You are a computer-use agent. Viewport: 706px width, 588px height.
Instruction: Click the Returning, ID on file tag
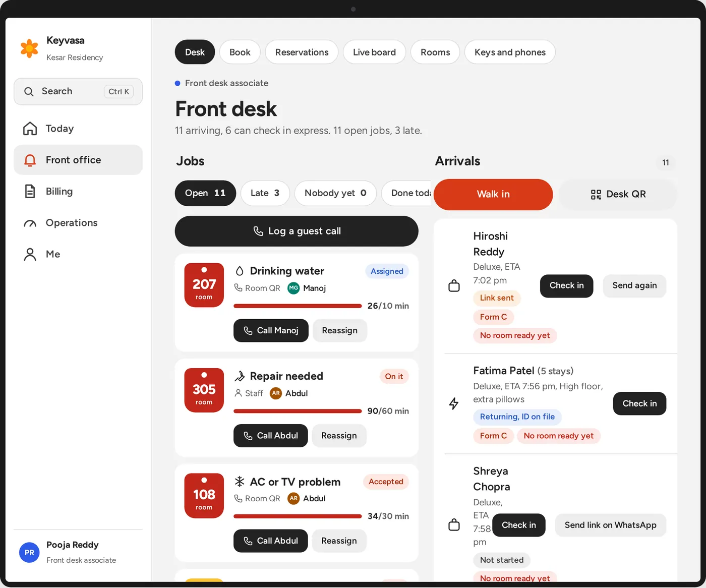517,417
